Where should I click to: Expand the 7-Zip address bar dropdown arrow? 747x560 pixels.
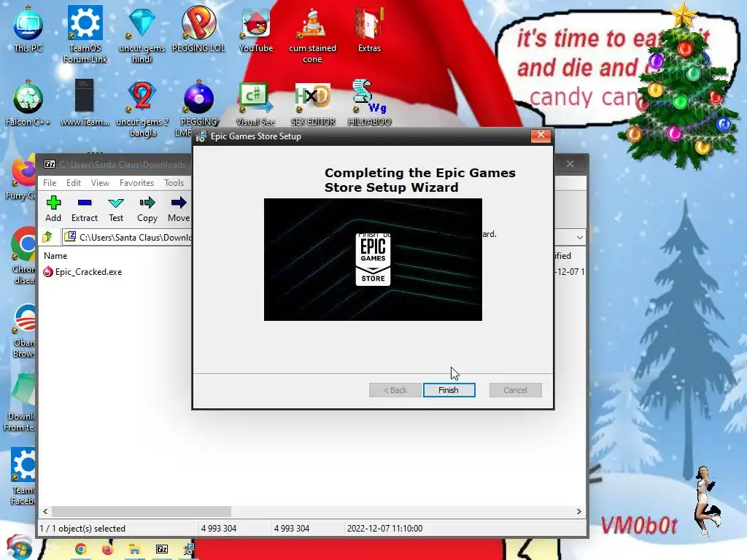(x=579, y=237)
